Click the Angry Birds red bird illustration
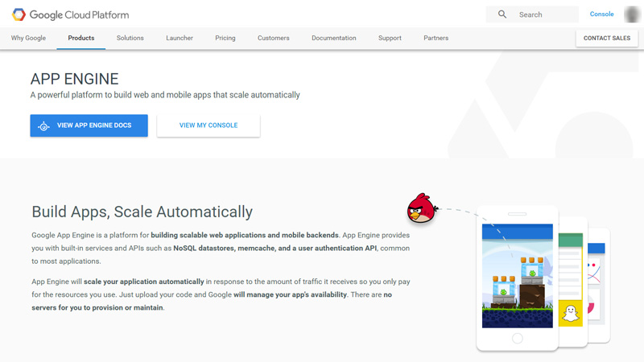This screenshot has width=644, height=362. tap(422, 208)
